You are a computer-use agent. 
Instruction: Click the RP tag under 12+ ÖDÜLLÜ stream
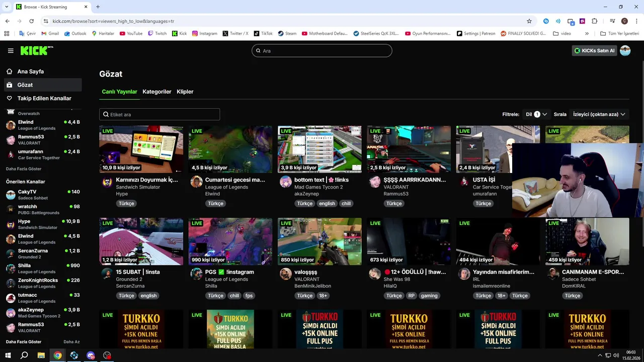(412, 296)
